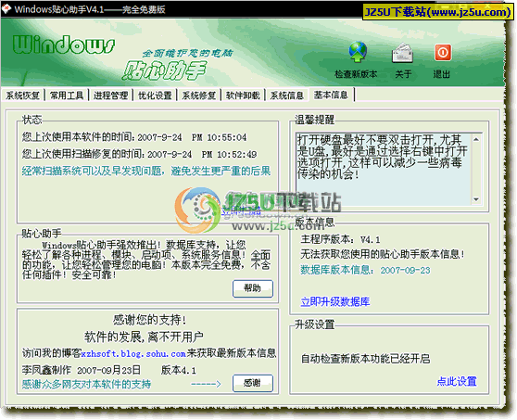Click the 检查新版本 label

pos(356,74)
